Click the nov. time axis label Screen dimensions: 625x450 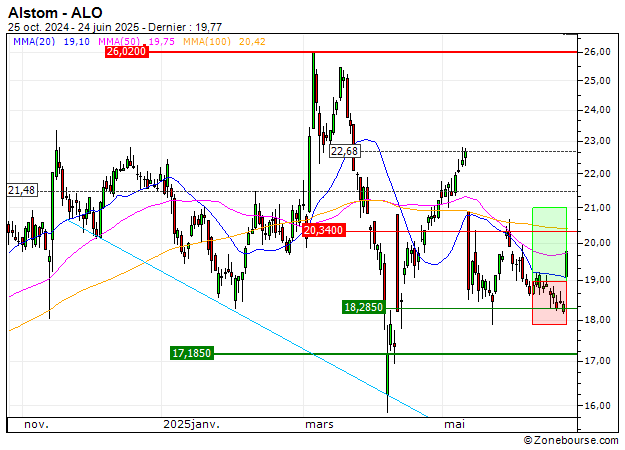[36, 424]
